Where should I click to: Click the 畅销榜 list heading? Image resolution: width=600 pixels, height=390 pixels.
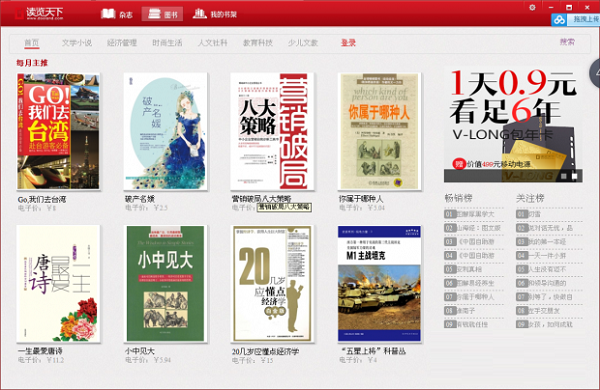click(x=458, y=198)
